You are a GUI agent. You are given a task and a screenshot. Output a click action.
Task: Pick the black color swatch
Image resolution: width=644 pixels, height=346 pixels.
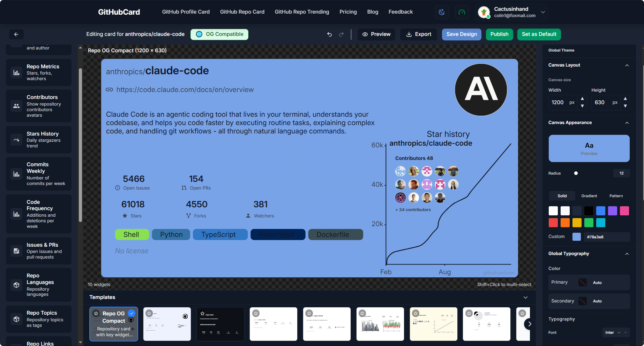pos(589,210)
